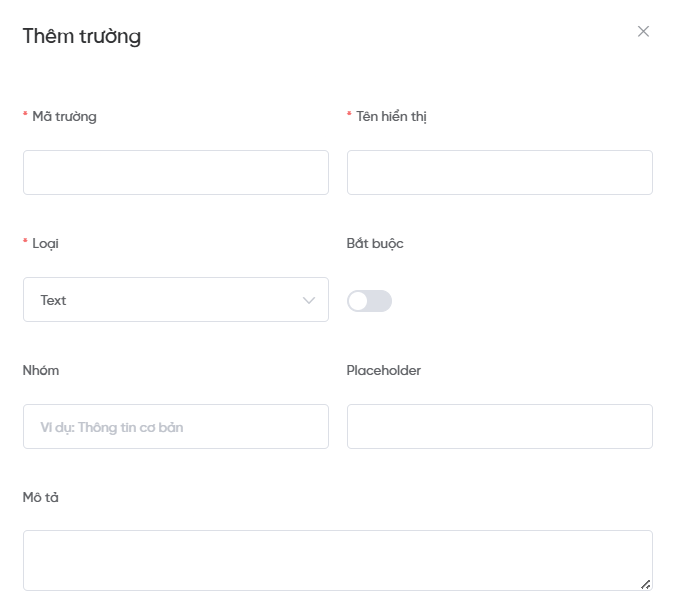
Task: Click the chevron arrow in Loại selector
Action: 309,300
